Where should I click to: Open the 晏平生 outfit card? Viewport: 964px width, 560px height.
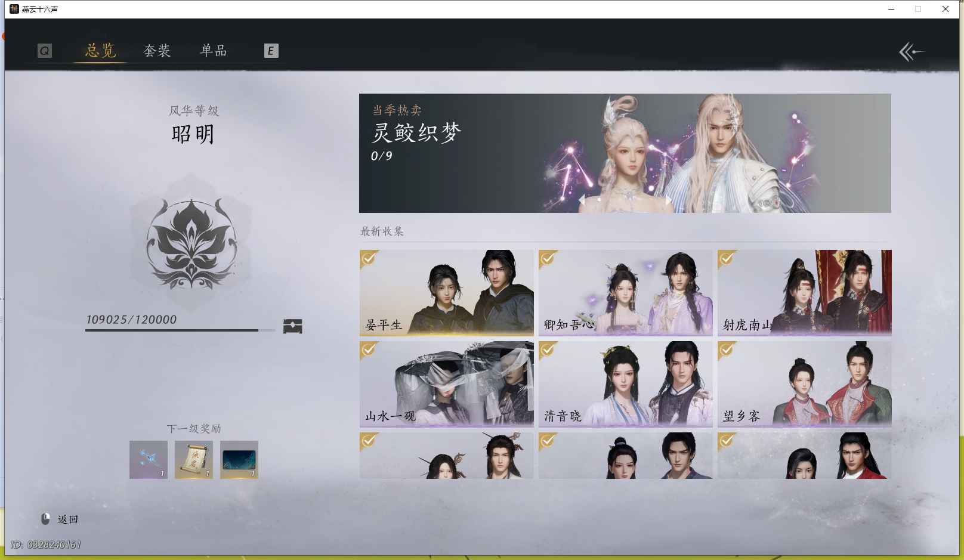click(447, 293)
